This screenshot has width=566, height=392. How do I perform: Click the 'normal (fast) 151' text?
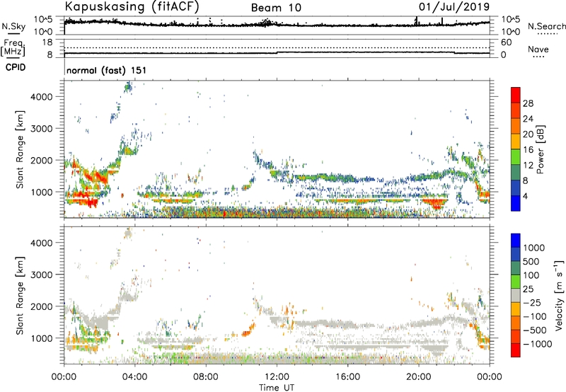pos(107,70)
